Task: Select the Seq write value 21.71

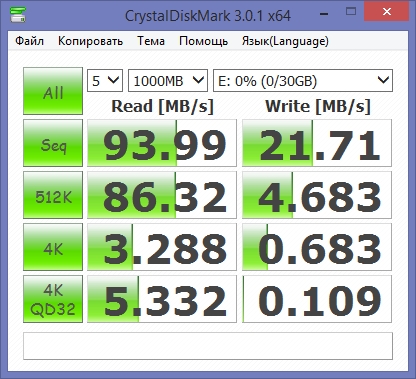Action: (x=317, y=143)
